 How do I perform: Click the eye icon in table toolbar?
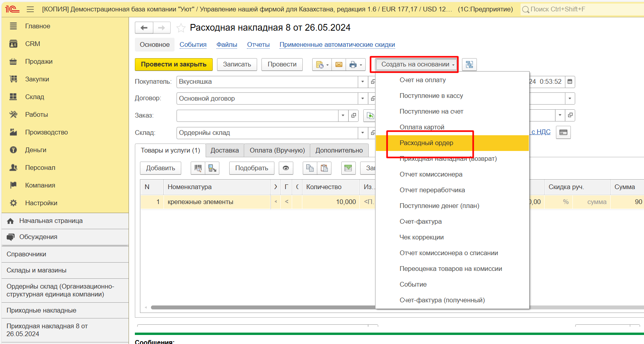click(x=286, y=168)
